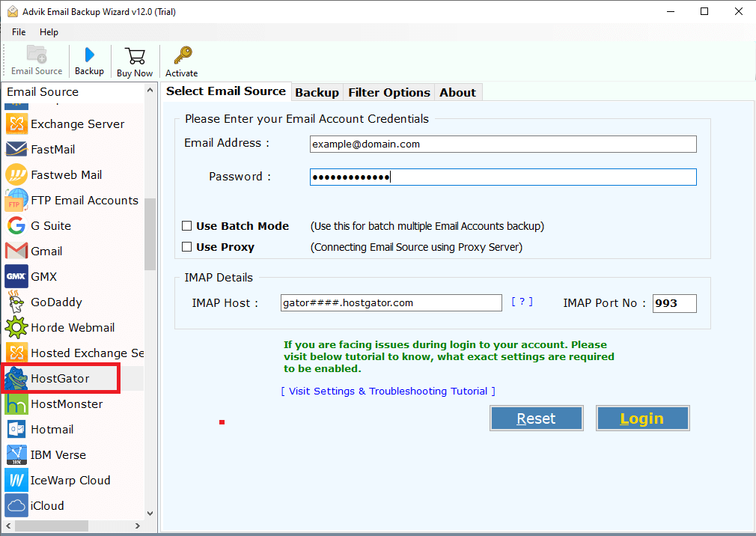Click the IMAP Host help [?] link
756x536 pixels.
click(x=522, y=302)
